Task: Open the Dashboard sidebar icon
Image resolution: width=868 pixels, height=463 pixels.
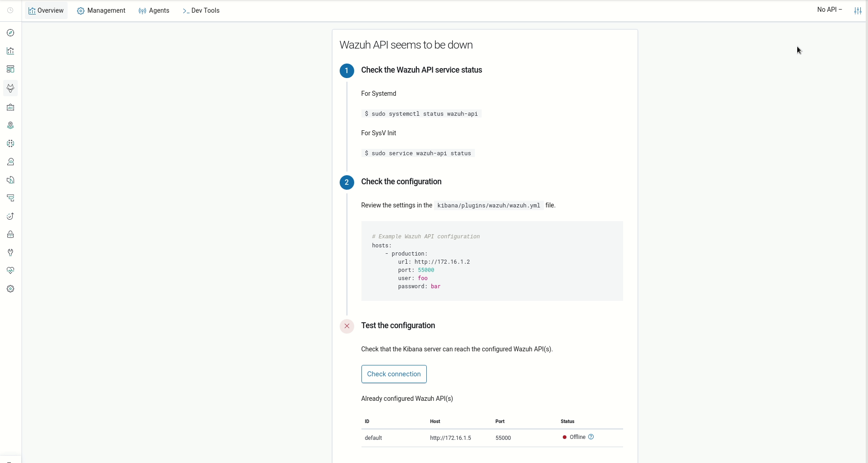Action: pos(10,69)
